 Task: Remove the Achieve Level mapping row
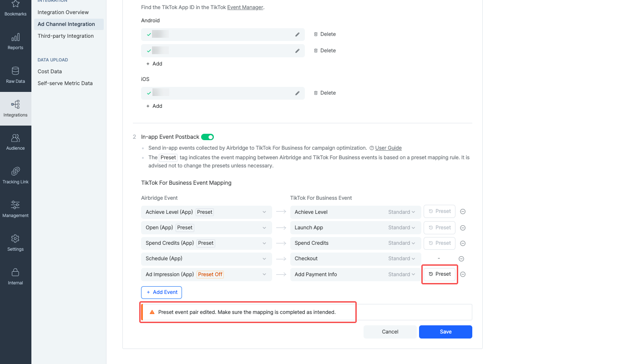(463, 212)
